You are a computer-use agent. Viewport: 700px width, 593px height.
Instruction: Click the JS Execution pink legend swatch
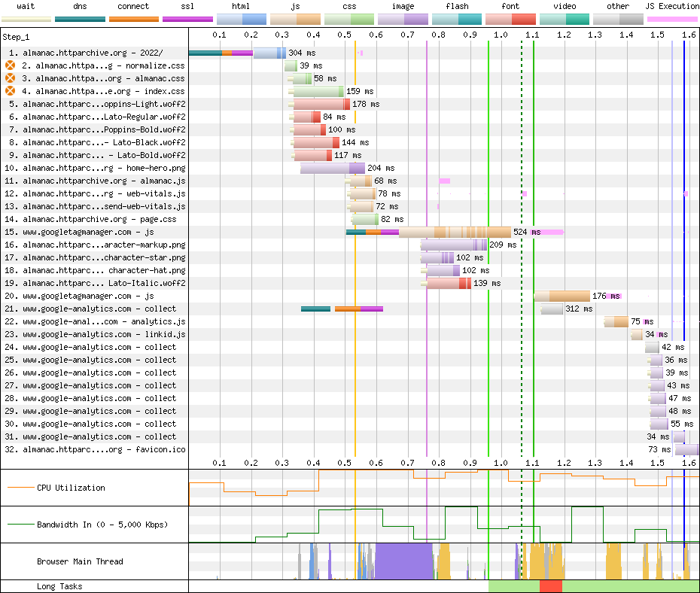tap(672, 19)
